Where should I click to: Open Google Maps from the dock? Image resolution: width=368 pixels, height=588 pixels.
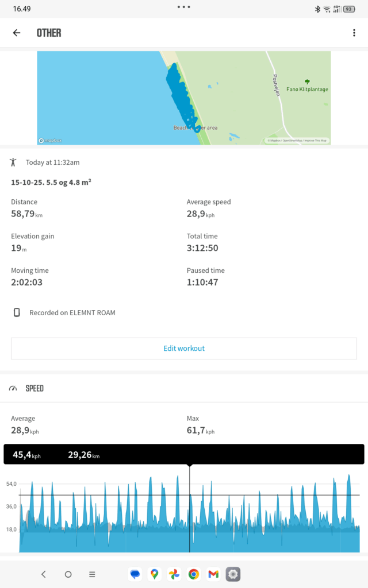154,574
